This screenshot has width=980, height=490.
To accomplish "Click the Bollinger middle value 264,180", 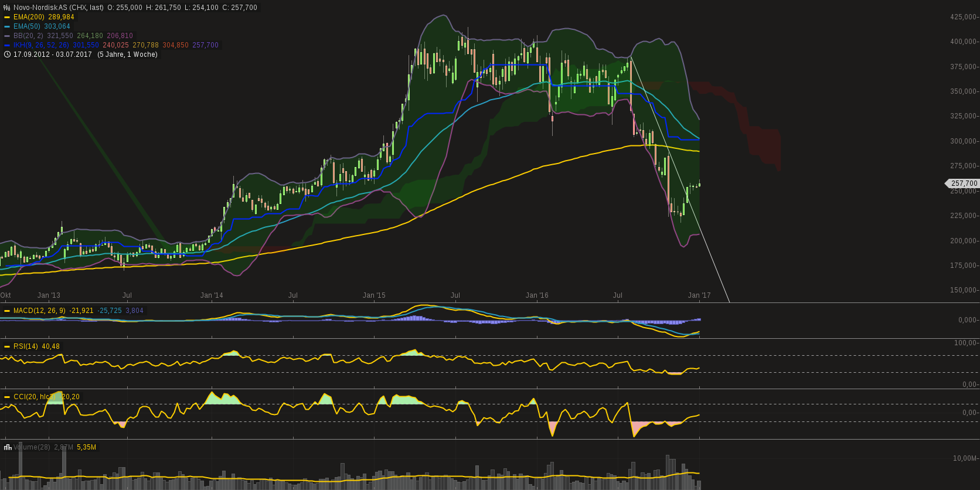I will [x=90, y=36].
